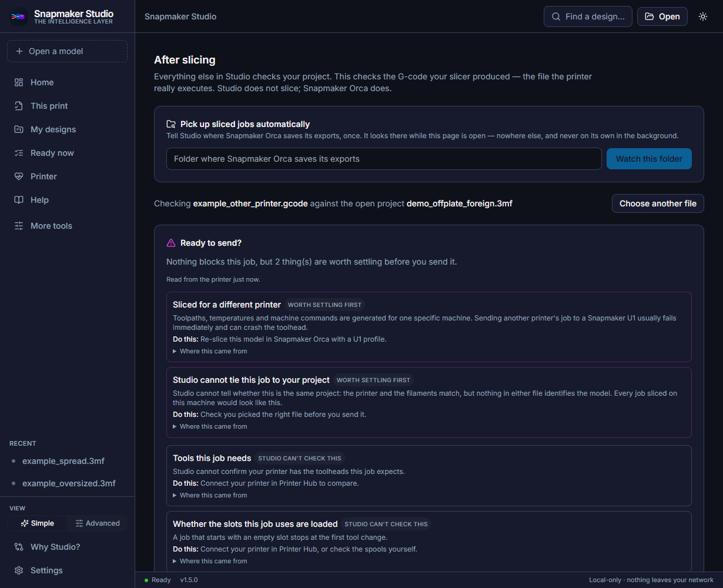Click the magnifier icon in search box
Image resolution: width=723 pixels, height=588 pixels.
click(556, 16)
